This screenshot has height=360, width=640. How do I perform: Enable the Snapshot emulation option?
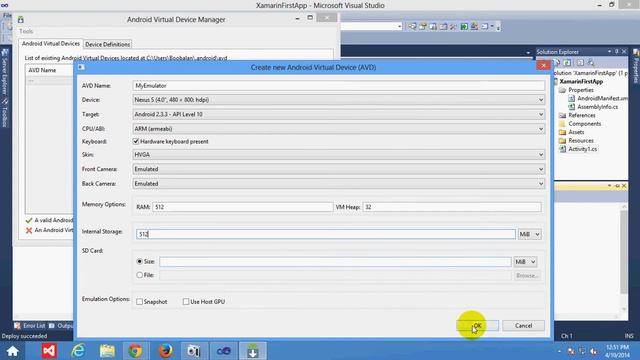click(x=140, y=302)
